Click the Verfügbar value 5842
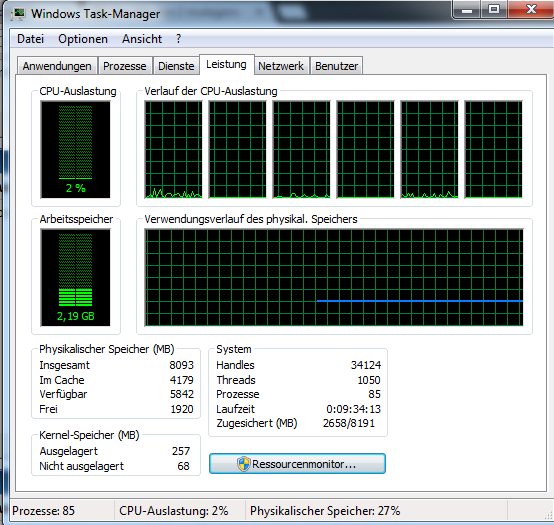Viewport: 554px width, 525px height. pyautogui.click(x=182, y=394)
